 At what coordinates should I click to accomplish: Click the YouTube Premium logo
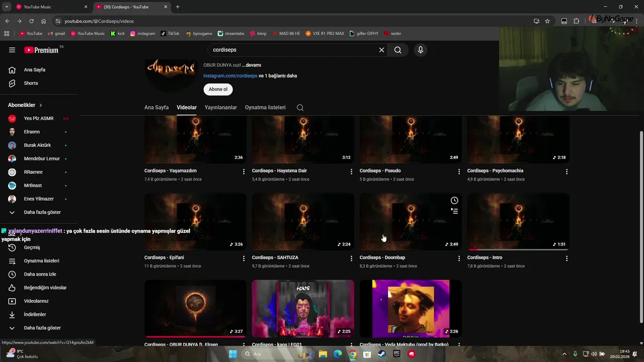coord(41,50)
